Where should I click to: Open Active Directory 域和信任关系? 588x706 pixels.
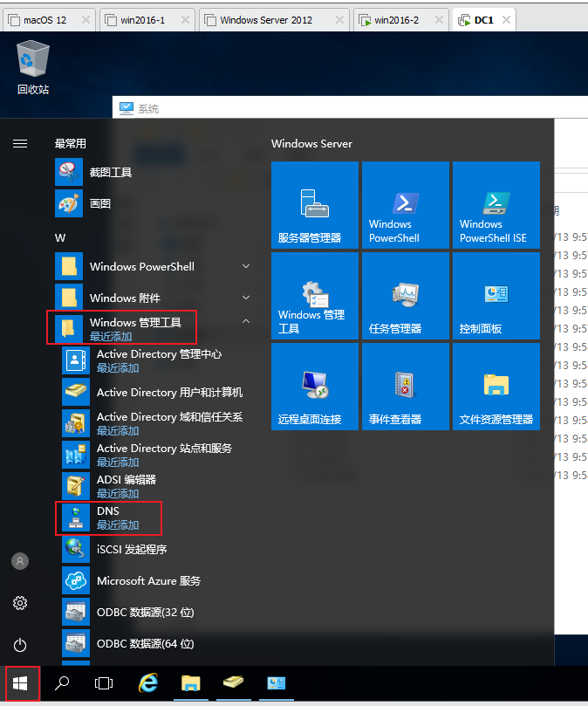pos(156,423)
